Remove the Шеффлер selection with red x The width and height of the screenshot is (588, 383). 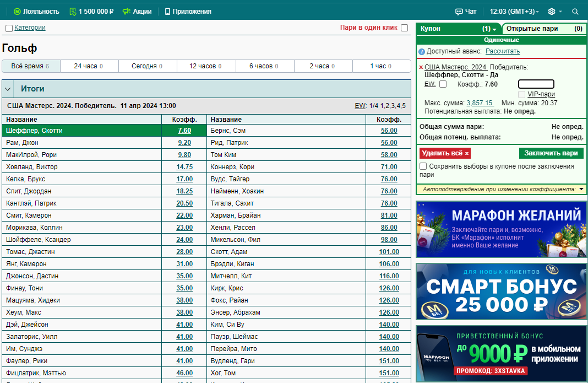[421, 68]
